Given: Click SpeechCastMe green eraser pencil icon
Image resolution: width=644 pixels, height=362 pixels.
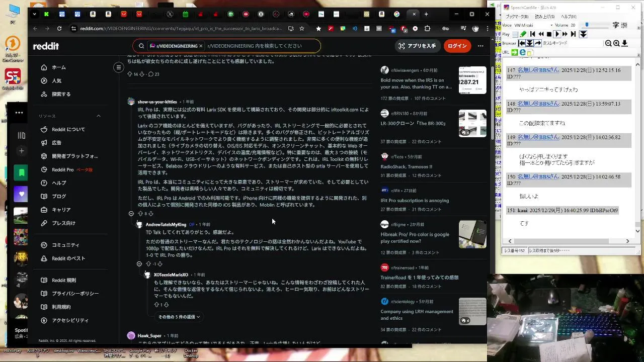Looking at the screenshot, I should click(523, 34).
